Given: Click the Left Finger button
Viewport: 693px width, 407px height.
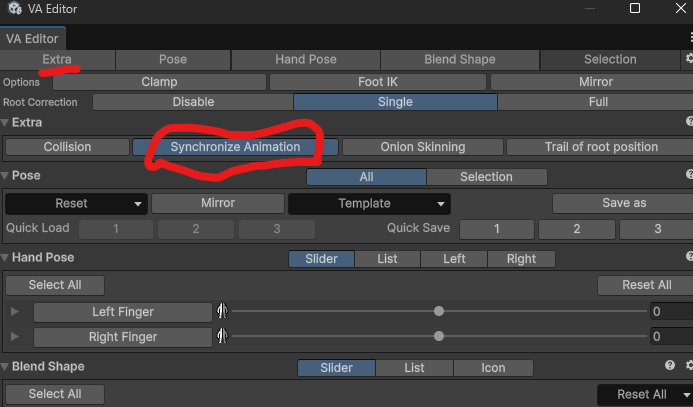Looking at the screenshot, I should coord(123,312).
